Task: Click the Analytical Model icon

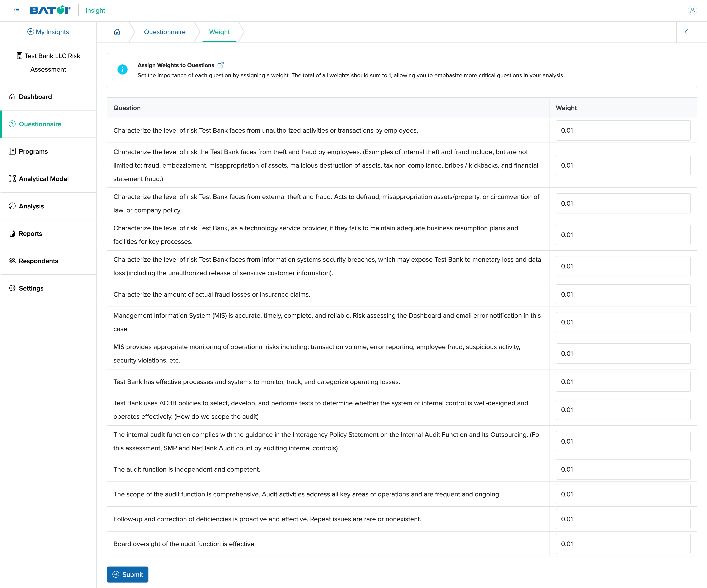Action: click(x=12, y=179)
